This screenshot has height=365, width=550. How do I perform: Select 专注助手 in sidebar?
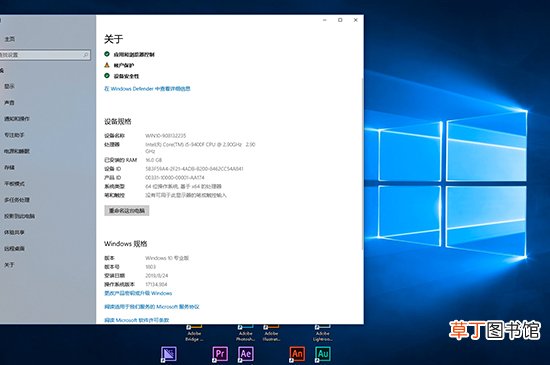[14, 135]
